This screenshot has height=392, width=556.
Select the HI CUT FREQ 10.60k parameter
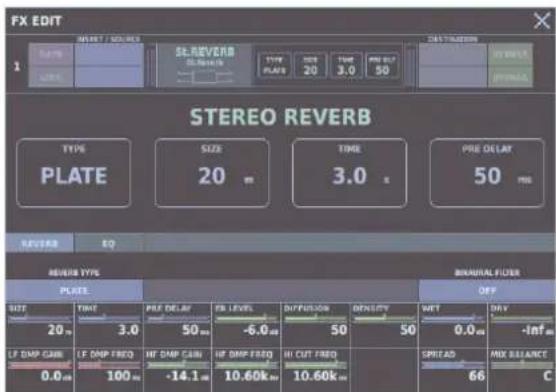click(315, 370)
